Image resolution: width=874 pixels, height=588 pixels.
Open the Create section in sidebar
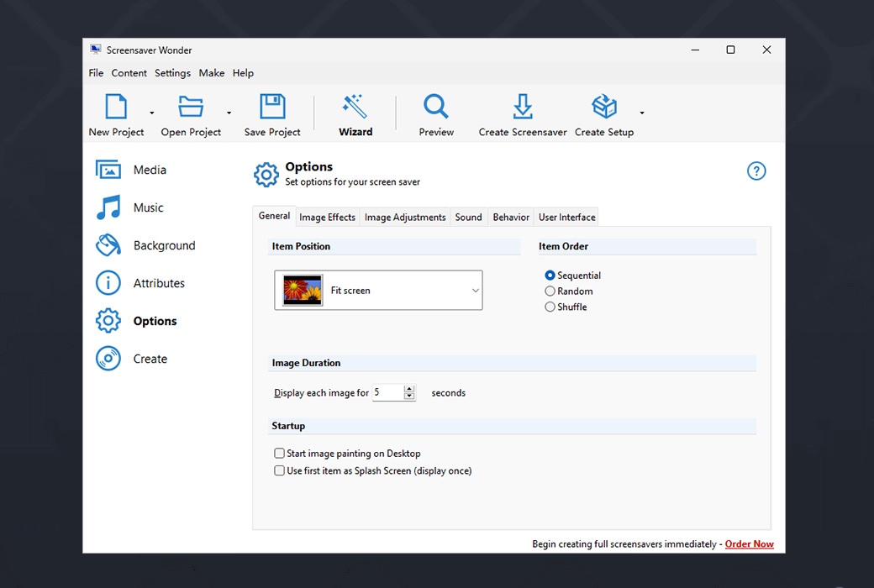(x=132, y=359)
